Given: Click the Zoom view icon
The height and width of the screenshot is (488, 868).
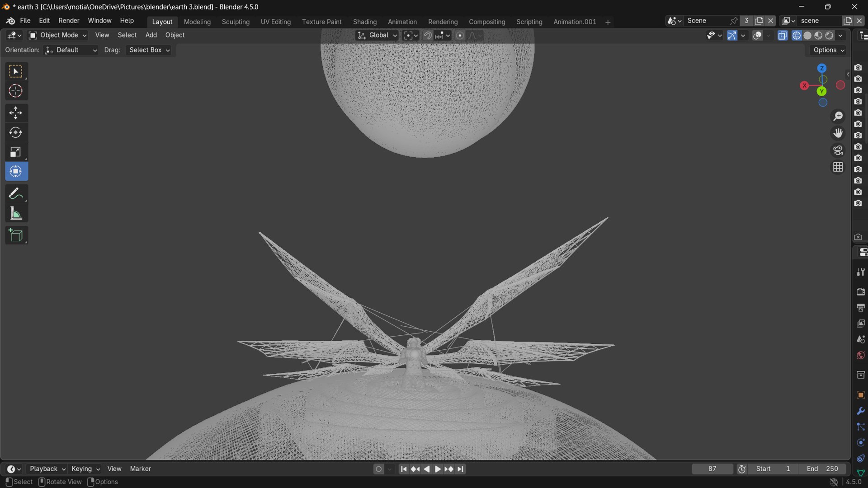Looking at the screenshot, I should point(838,116).
